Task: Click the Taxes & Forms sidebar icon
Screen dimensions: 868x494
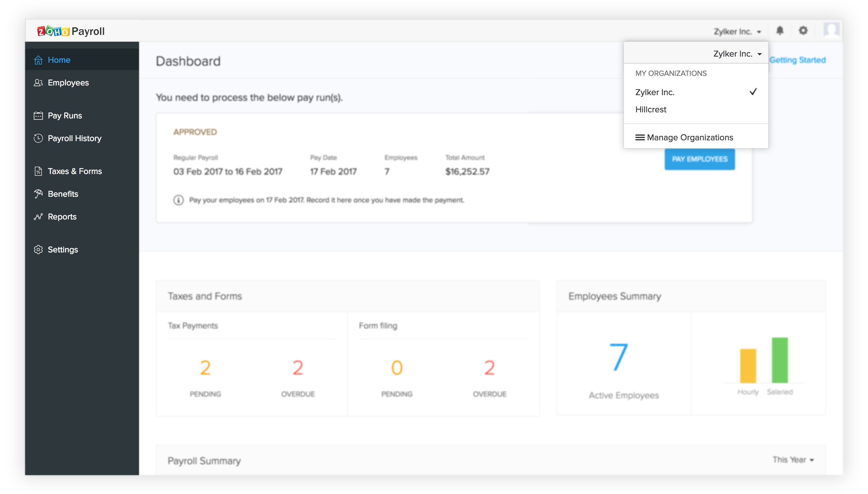Action: 37,171
